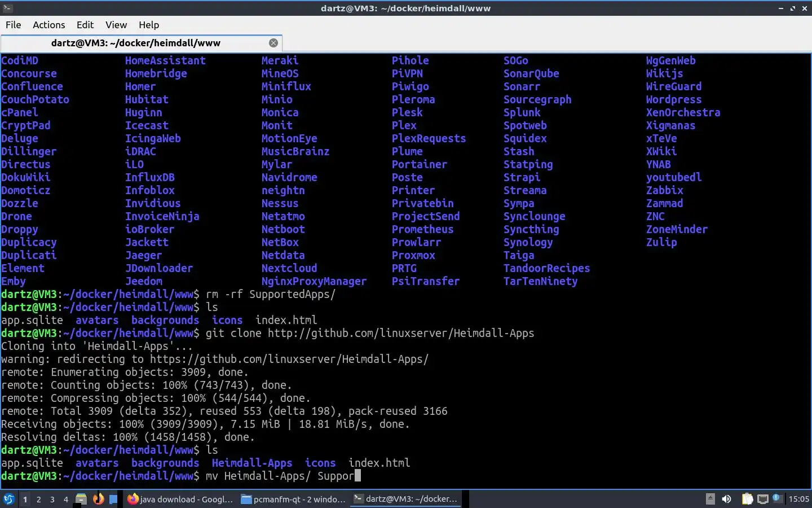This screenshot has height=508, width=812.
Task: Click the Portainer directory name
Action: pyautogui.click(x=420, y=164)
